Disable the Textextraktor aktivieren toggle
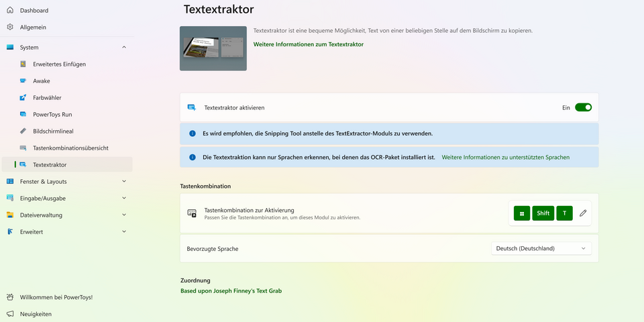Image resolution: width=644 pixels, height=322 pixels. click(583, 107)
